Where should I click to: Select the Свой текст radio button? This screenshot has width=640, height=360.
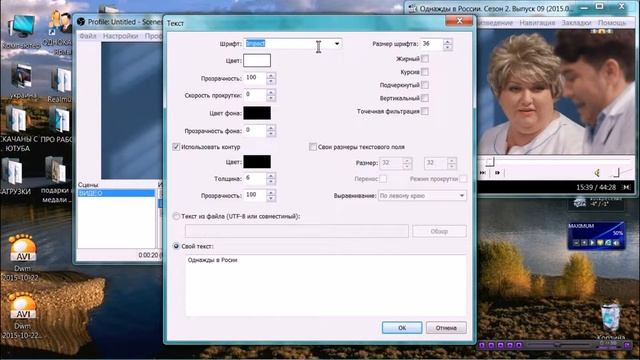pos(176,246)
